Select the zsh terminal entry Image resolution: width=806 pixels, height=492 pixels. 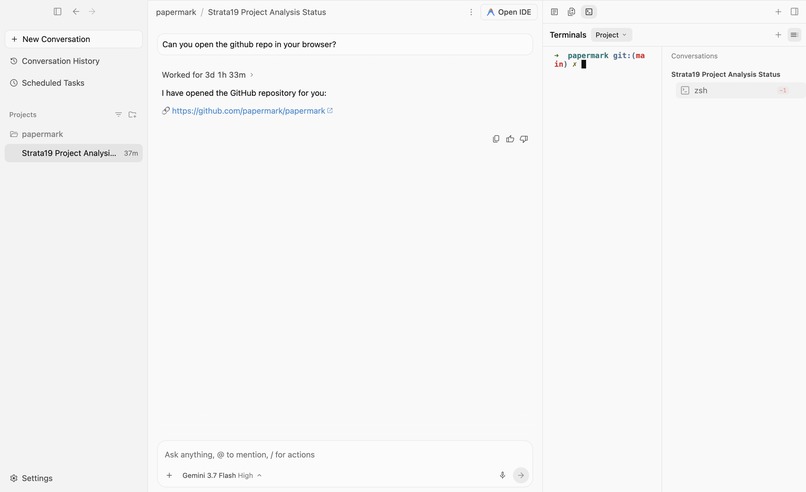click(x=740, y=90)
